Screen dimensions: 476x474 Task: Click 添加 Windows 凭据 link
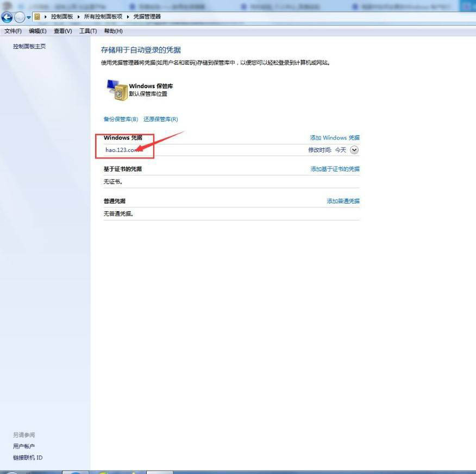click(x=335, y=138)
